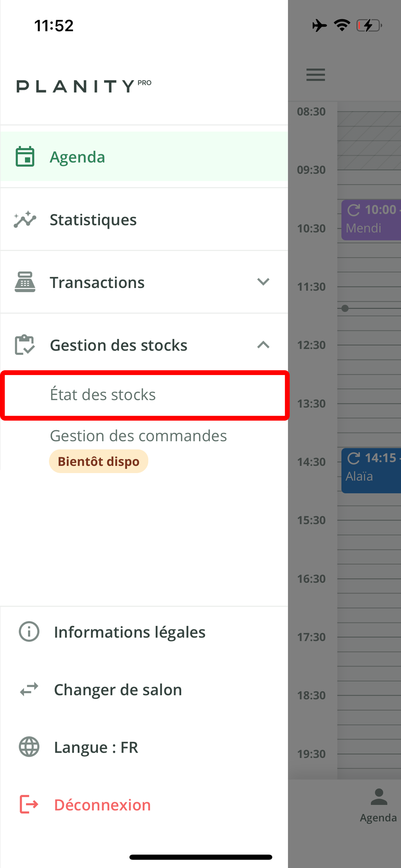401x868 pixels.
Task: Open the Statistiques menu item
Action: [x=93, y=220]
